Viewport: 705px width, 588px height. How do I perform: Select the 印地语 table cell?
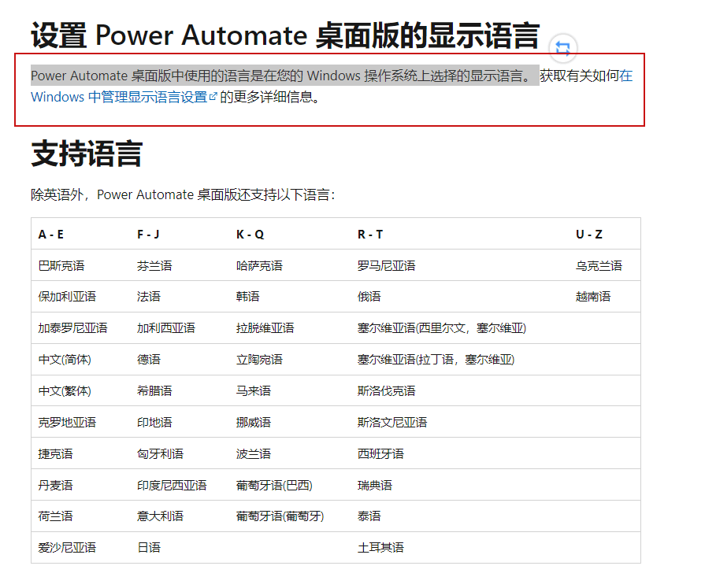coord(154,422)
